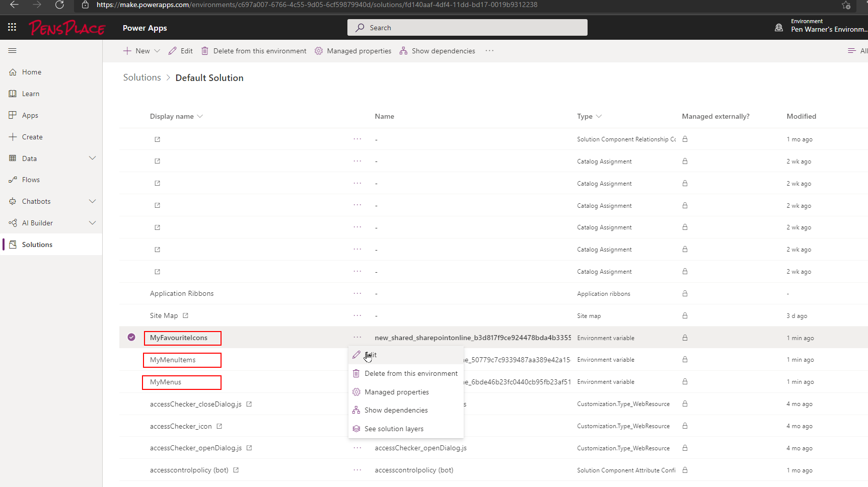
Task: Open the Solutions icon in sidebar
Action: coord(12,244)
